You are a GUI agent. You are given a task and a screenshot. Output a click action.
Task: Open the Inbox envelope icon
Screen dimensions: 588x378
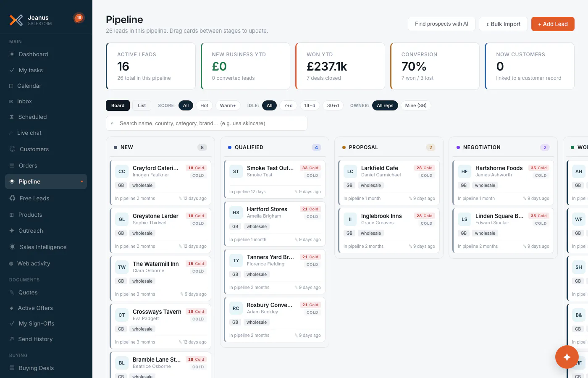(11, 101)
